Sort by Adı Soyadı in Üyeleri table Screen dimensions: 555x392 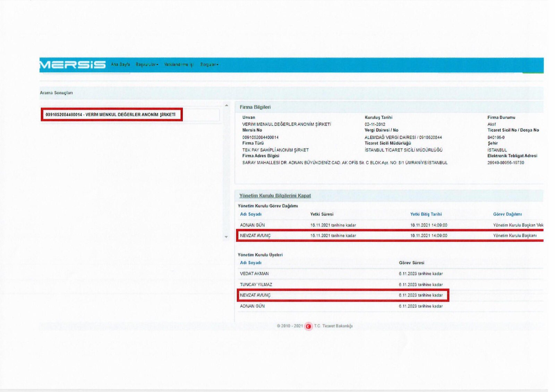(x=251, y=263)
